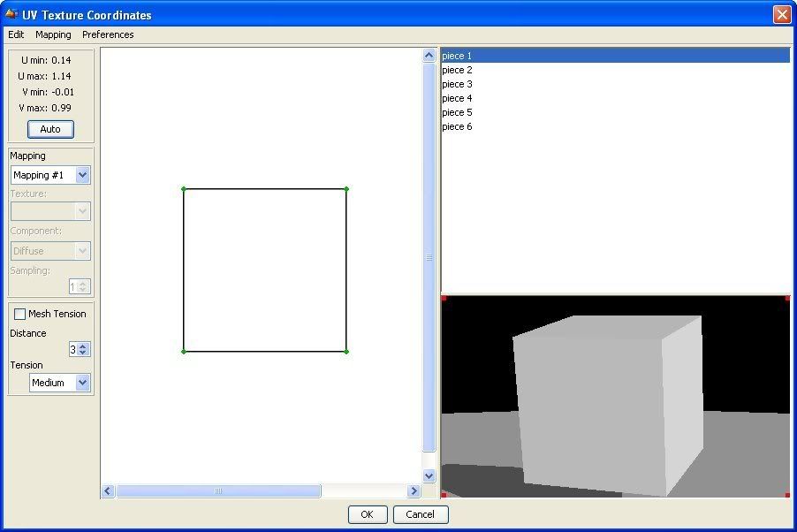Click the Distance value field
This screenshot has height=532, width=797.
[x=73, y=349]
